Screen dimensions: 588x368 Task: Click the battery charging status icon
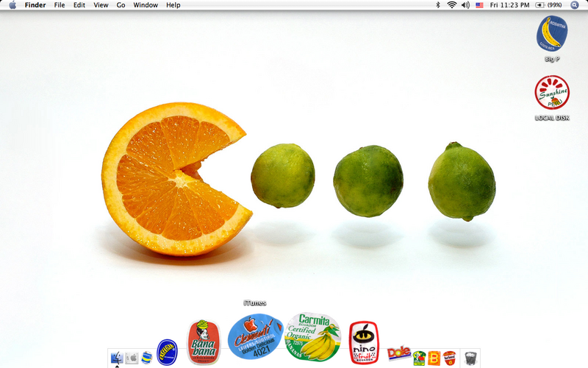539,5
